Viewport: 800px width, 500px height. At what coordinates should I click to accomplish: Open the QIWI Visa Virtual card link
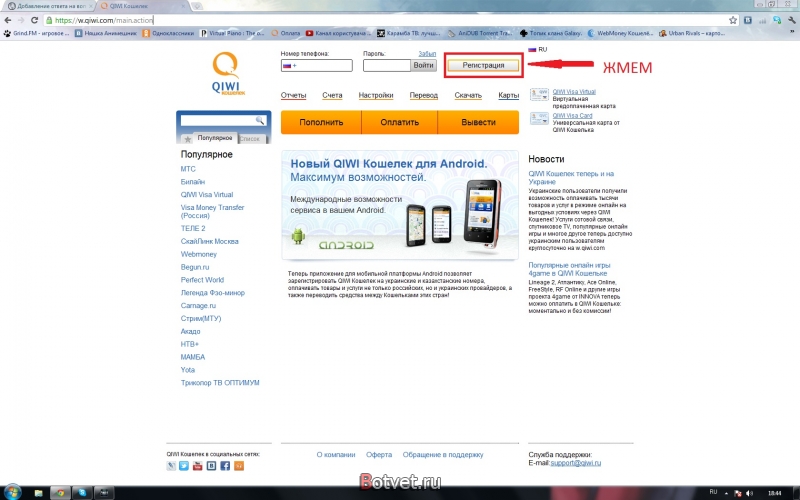click(x=574, y=92)
